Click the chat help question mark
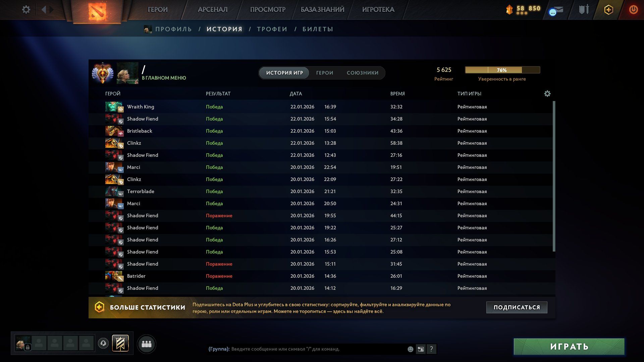 pos(431,349)
